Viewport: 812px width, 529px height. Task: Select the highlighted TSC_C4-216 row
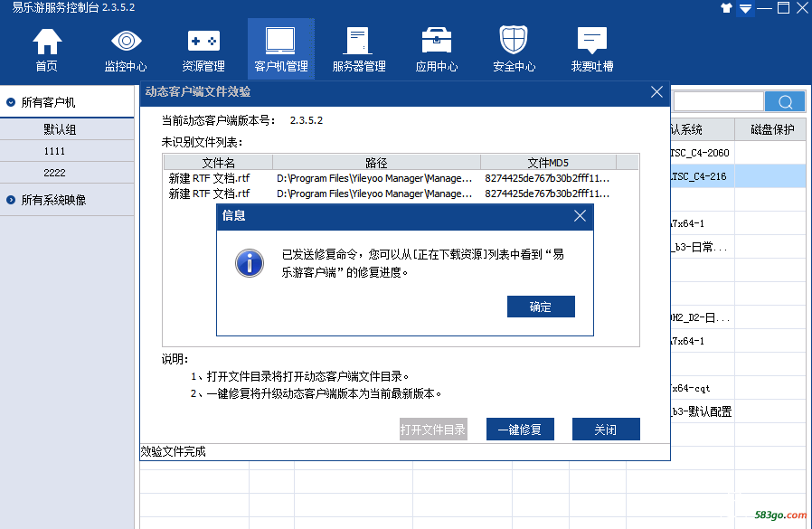pos(738,176)
